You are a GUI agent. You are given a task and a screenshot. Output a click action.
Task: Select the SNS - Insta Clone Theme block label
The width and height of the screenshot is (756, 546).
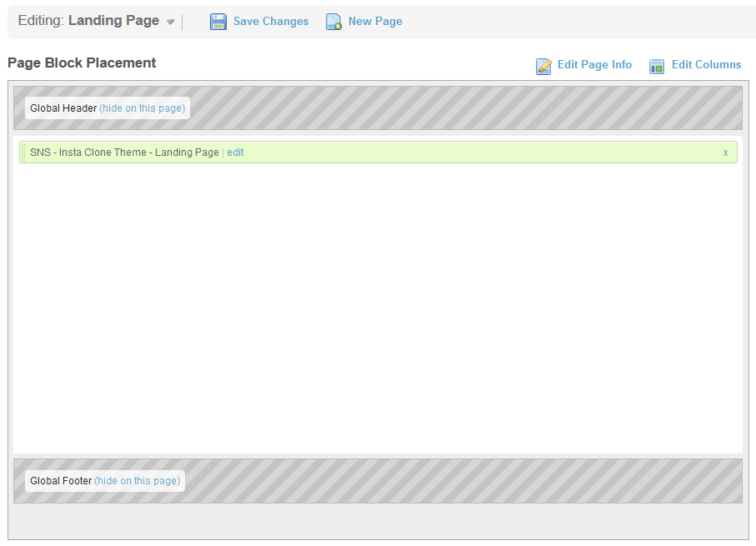pos(124,153)
